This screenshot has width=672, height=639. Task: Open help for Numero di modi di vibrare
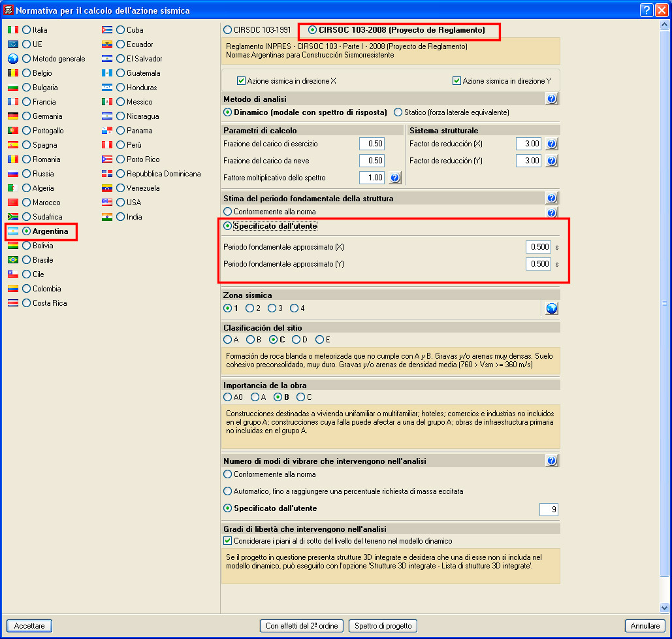pos(552,461)
